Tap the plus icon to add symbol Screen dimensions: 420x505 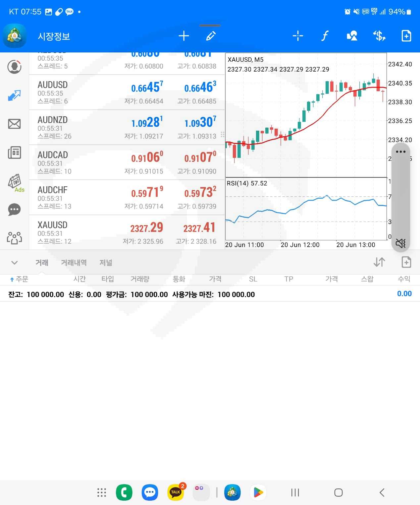184,36
